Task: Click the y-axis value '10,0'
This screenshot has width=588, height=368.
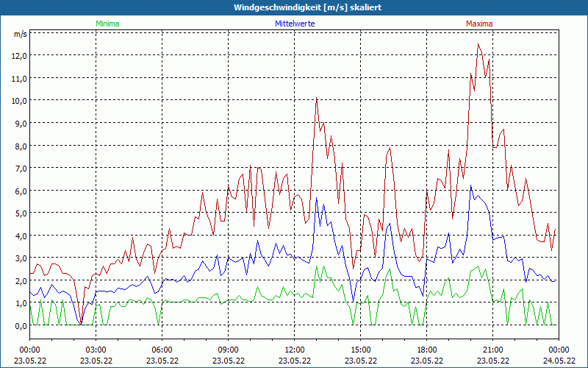Action: (x=20, y=101)
